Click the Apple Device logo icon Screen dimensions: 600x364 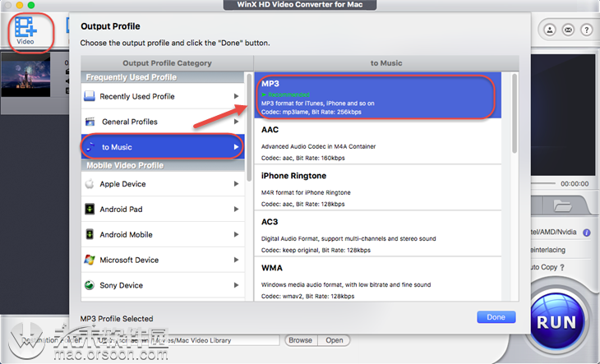pyautogui.click(x=90, y=183)
